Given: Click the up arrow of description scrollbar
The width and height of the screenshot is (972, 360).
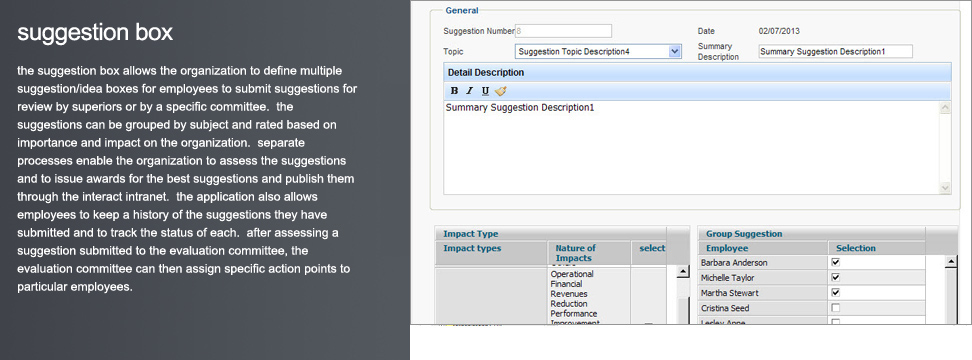Looking at the screenshot, I should pos(945,108).
